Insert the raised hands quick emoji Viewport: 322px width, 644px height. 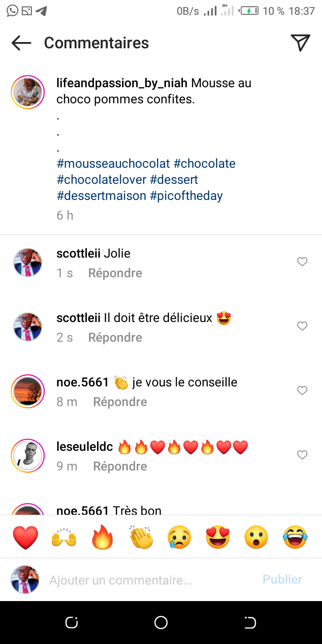pyautogui.click(x=64, y=537)
